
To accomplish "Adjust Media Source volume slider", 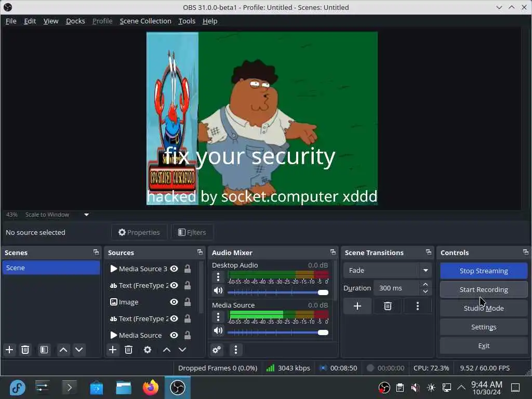I will tap(278, 332).
